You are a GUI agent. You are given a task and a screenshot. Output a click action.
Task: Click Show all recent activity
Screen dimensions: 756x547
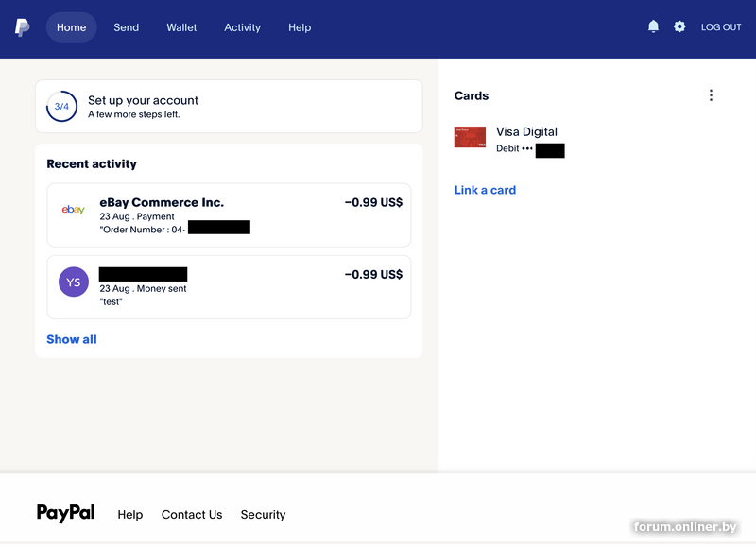tap(72, 339)
